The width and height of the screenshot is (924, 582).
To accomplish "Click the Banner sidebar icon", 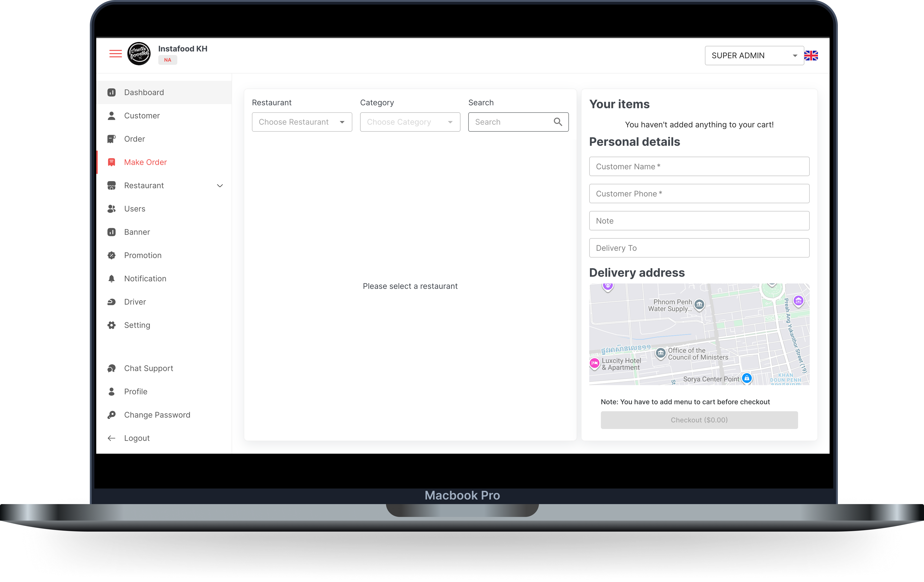I will (112, 232).
